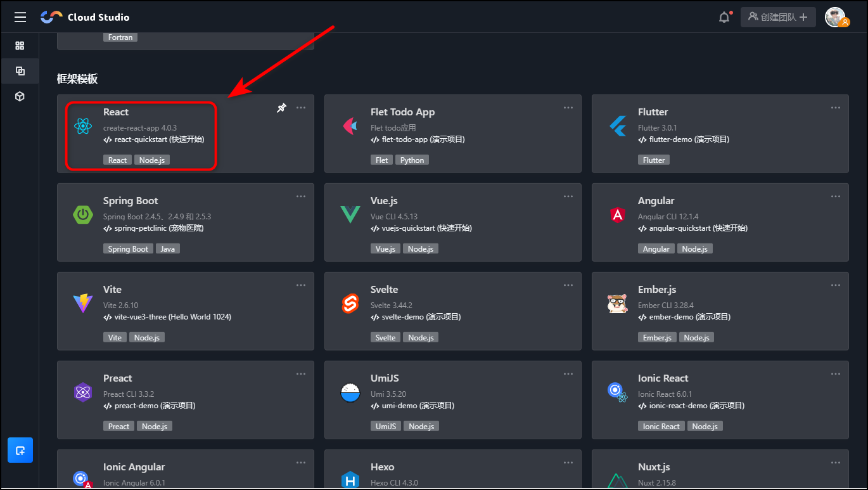The image size is (868, 490).
Task: Click the Python tag on Flet card
Action: 412,160
